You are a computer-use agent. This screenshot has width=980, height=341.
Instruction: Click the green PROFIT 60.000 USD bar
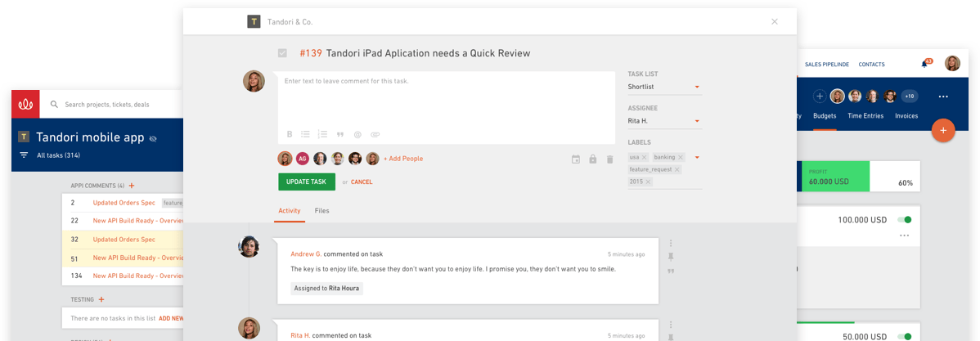tap(836, 176)
